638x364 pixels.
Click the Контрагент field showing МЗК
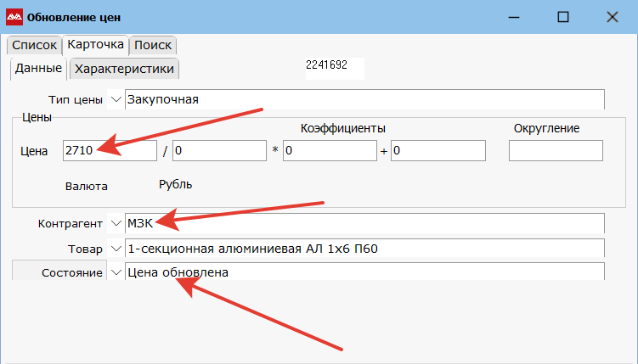pos(364,223)
